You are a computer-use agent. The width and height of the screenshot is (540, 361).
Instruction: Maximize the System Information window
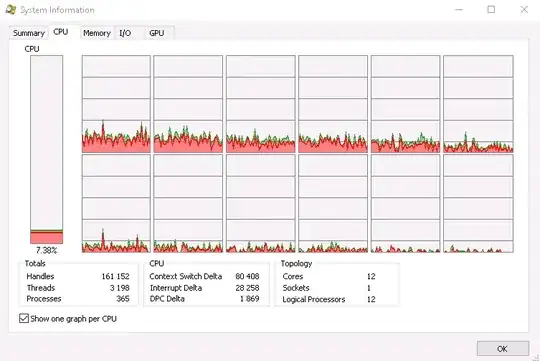[x=491, y=10]
